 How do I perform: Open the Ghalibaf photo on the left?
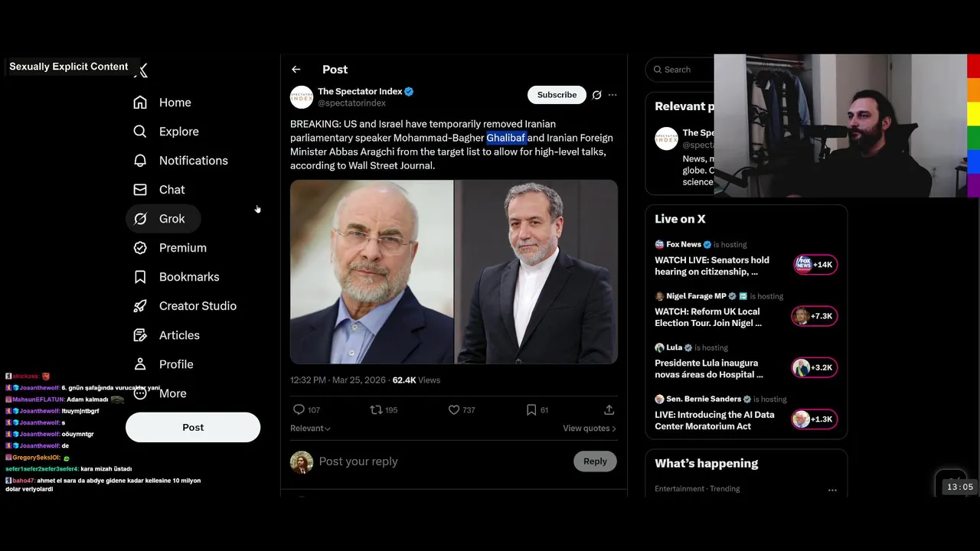pyautogui.click(x=371, y=272)
